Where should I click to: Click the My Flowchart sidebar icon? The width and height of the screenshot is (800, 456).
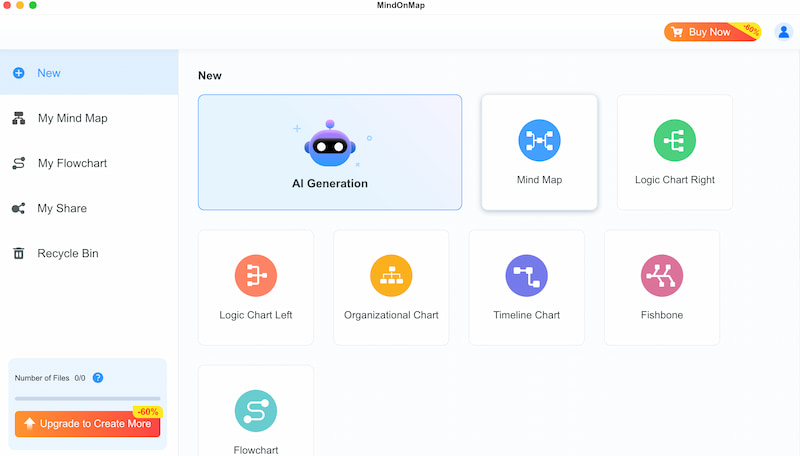[x=19, y=163]
